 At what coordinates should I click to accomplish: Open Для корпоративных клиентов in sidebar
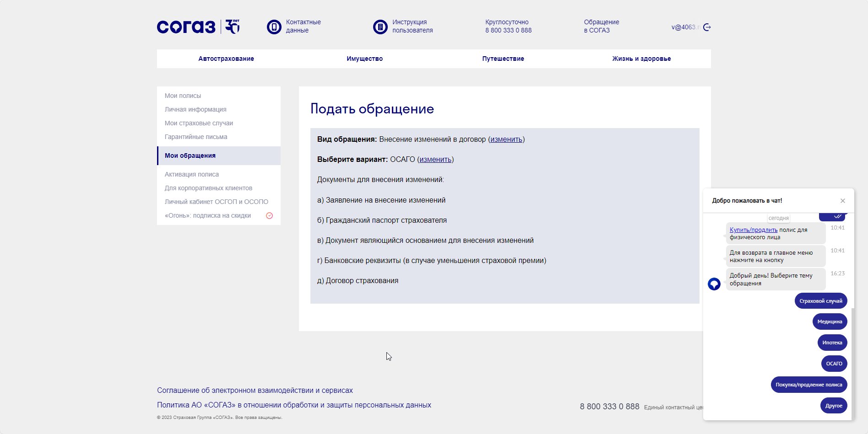pyautogui.click(x=208, y=188)
